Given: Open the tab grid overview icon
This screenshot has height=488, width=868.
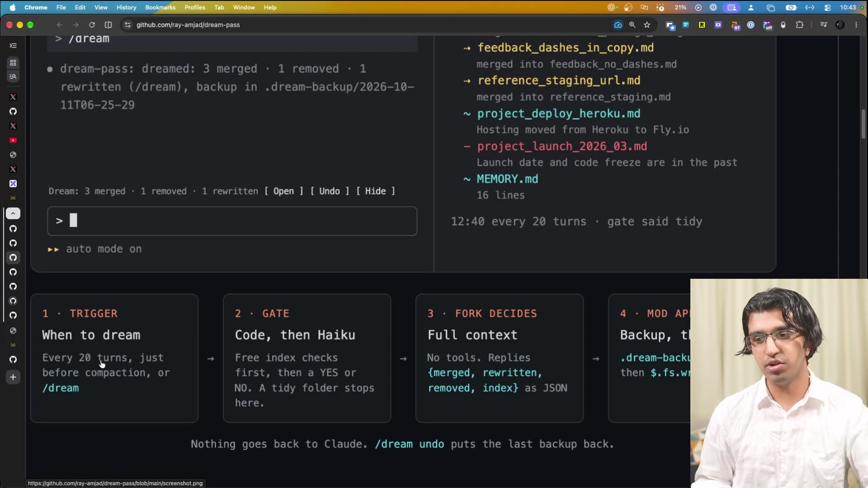Looking at the screenshot, I should tap(13, 63).
